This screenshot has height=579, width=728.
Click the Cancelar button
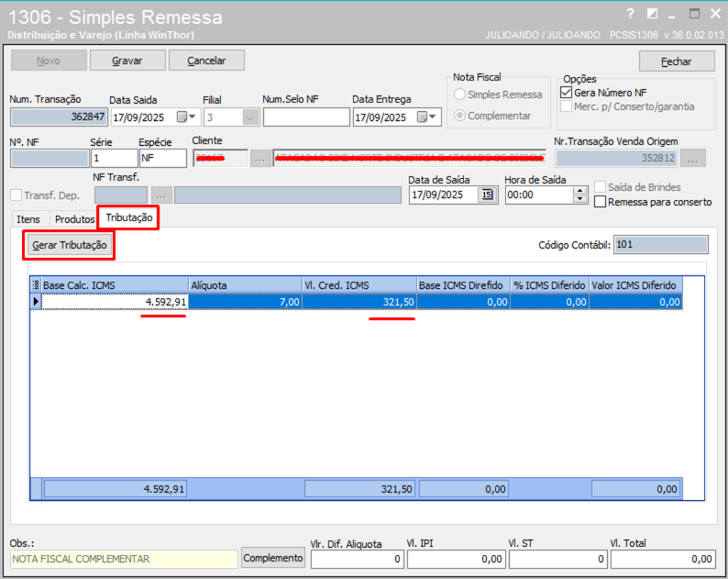(207, 60)
